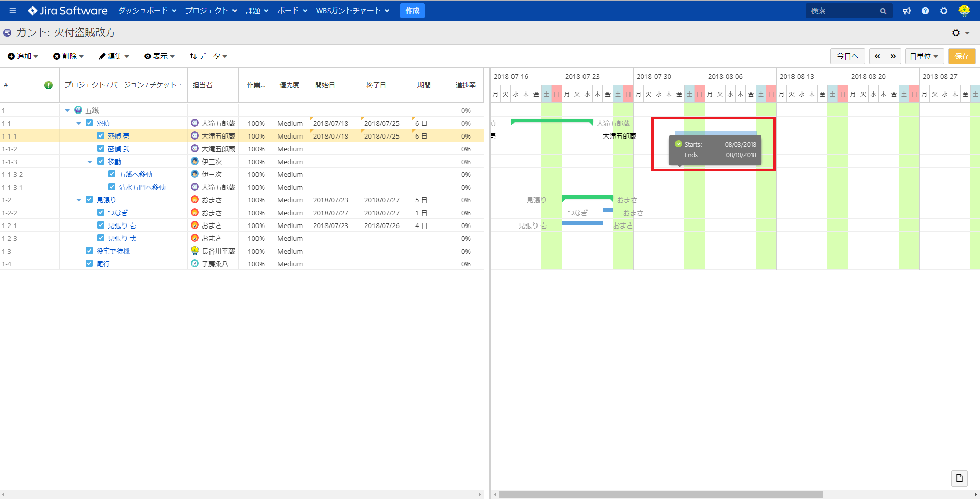Open the feedback megaphone icon
980x499 pixels.
(907, 11)
